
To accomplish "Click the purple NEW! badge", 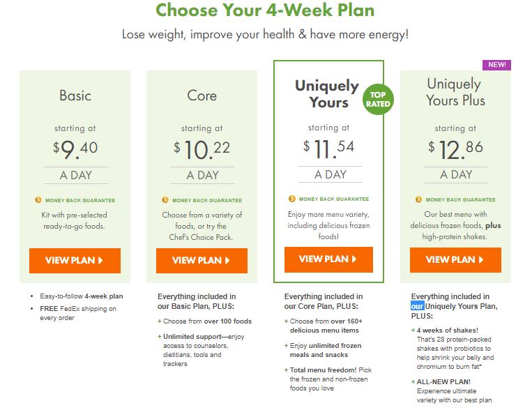I will pos(496,65).
